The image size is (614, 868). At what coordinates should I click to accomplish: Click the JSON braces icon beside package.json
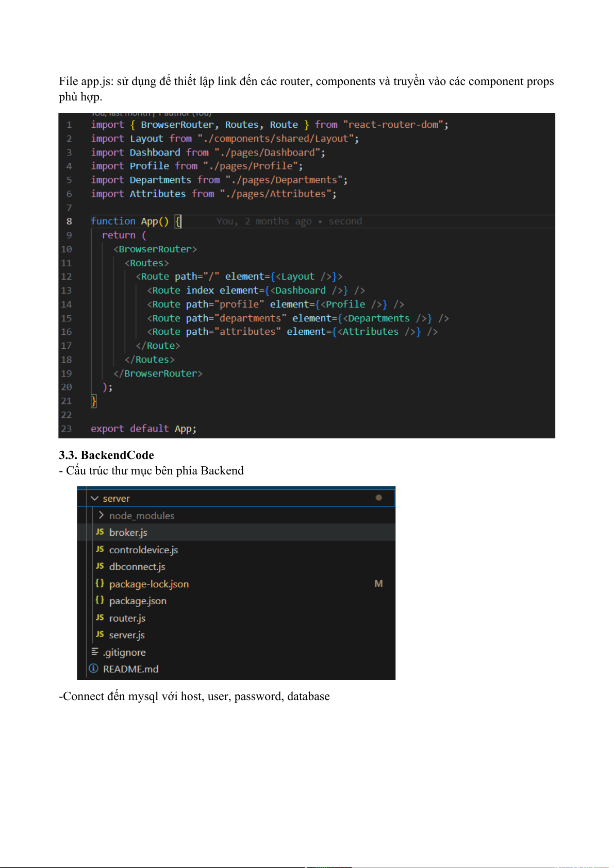(99, 600)
